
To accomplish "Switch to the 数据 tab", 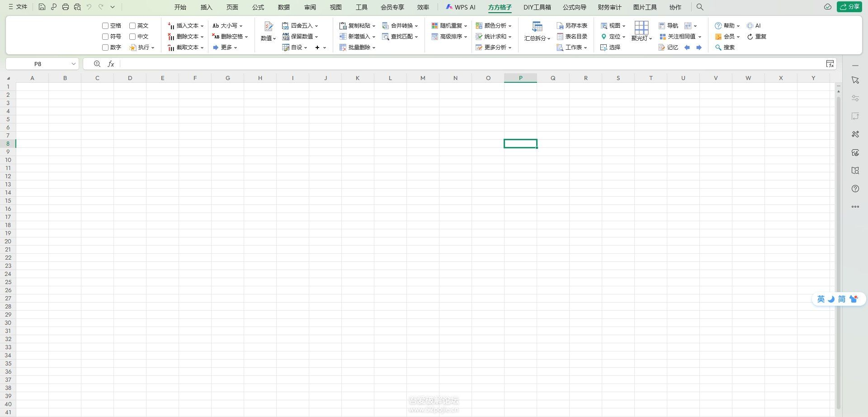I will (x=284, y=7).
